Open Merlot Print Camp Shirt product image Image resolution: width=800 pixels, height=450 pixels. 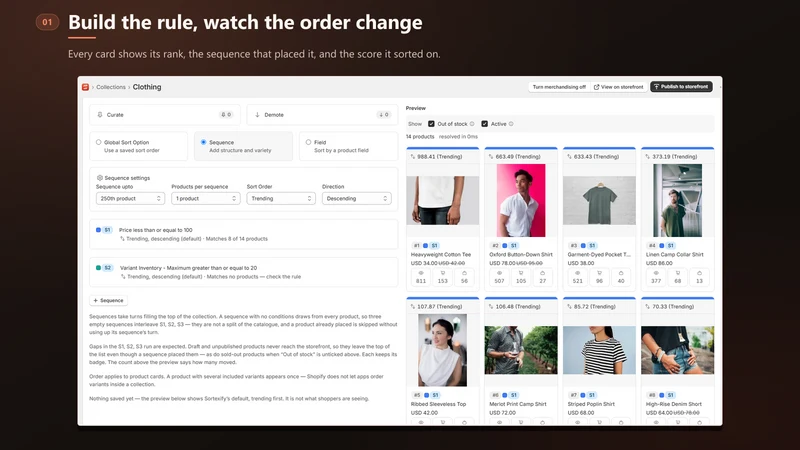click(521, 350)
